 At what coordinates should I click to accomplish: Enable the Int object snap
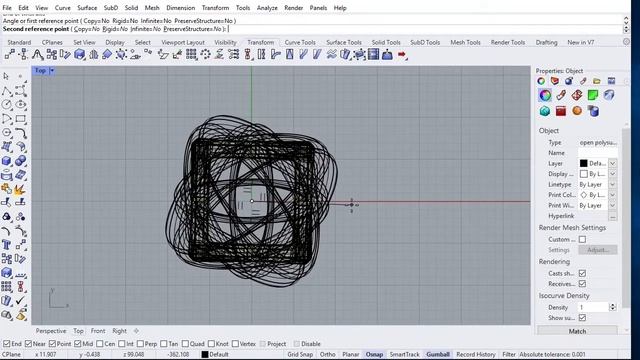[x=122, y=344]
